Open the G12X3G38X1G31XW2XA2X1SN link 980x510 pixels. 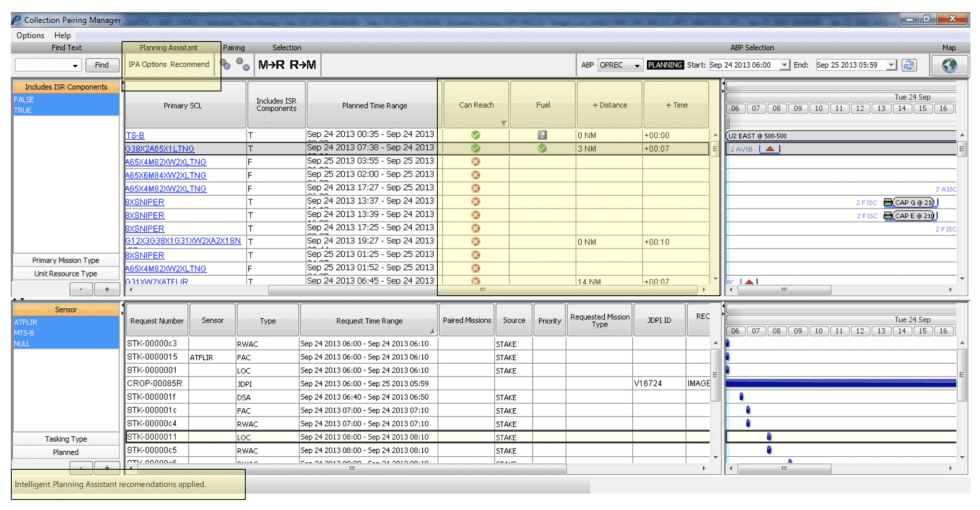pos(183,241)
